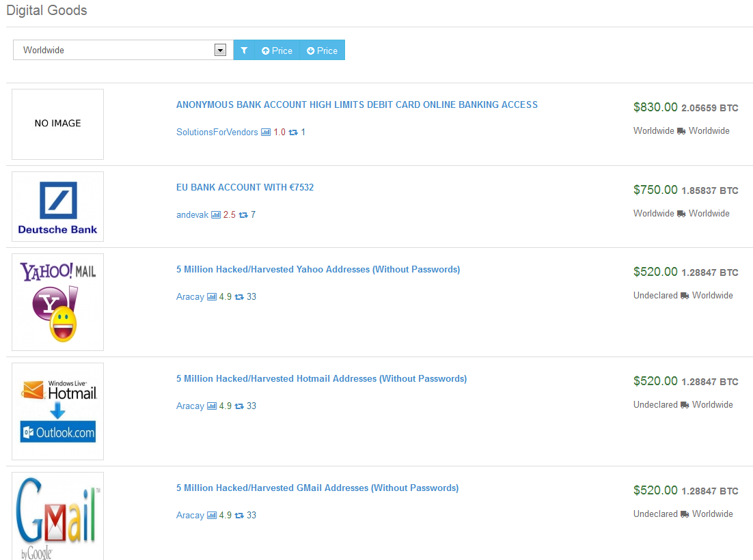The height and width of the screenshot is (560, 753).
Task: Click the Undeclared origin in GMail row
Action: [655, 514]
